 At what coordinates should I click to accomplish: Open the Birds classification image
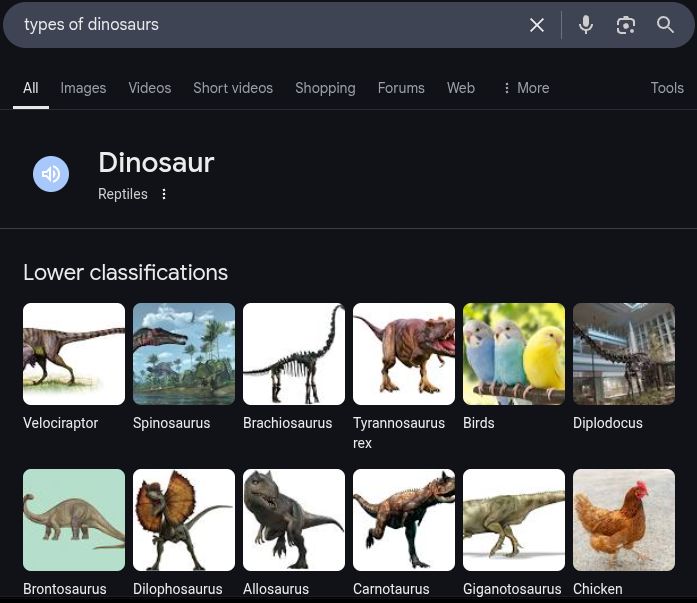514,354
